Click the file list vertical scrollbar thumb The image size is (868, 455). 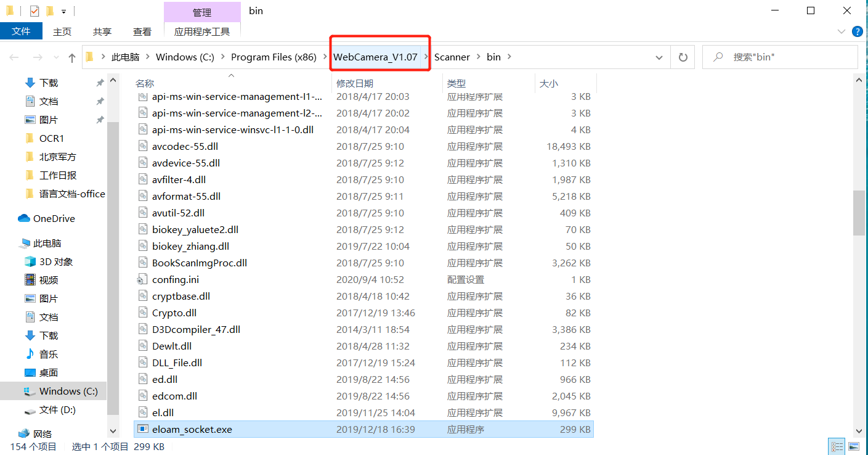859,212
